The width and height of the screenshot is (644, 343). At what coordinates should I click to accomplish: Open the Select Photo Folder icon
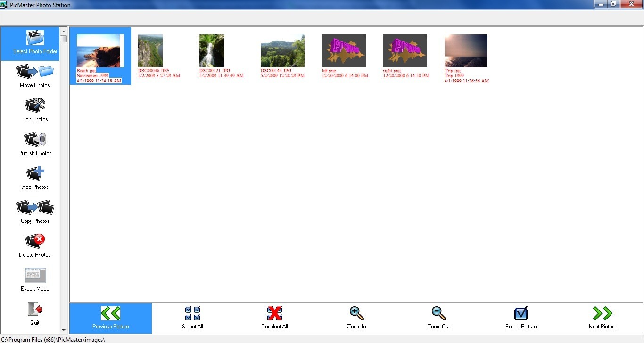point(35,38)
